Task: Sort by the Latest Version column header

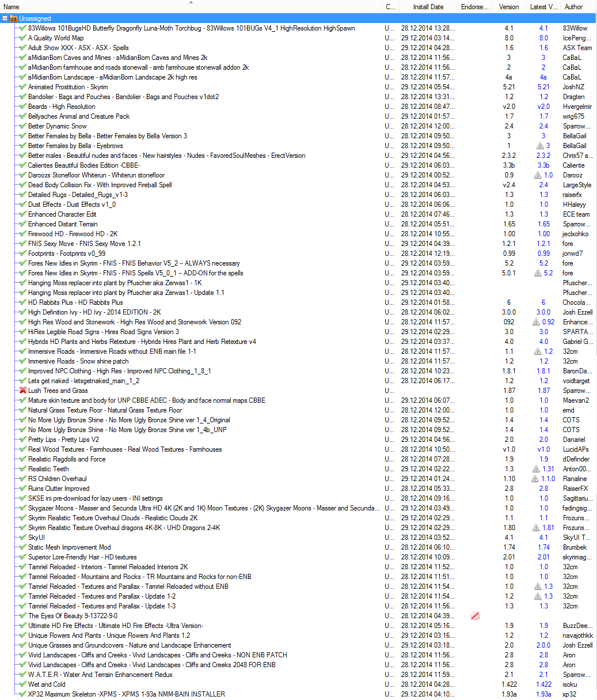Action: pyautogui.click(x=543, y=7)
